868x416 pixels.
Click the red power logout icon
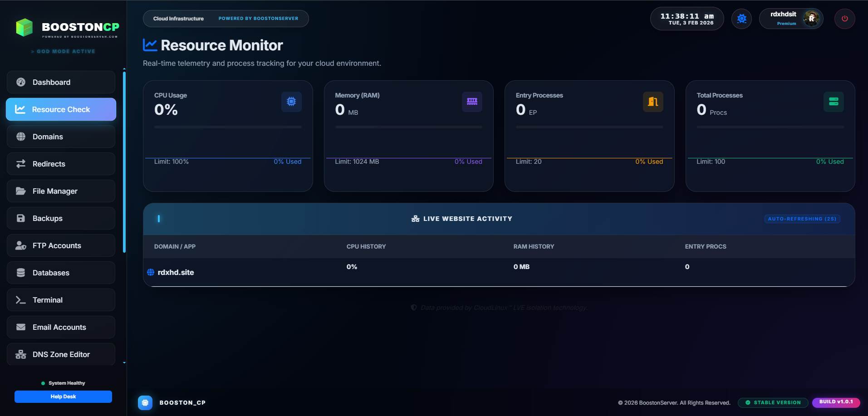click(x=844, y=19)
